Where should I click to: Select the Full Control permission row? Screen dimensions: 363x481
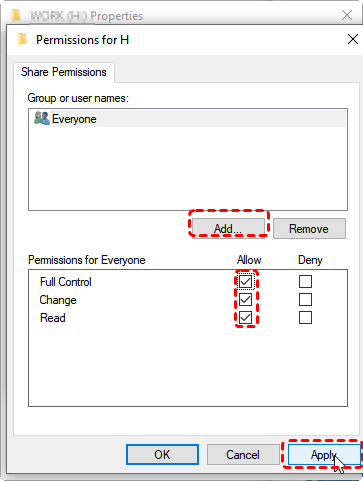[x=66, y=282]
